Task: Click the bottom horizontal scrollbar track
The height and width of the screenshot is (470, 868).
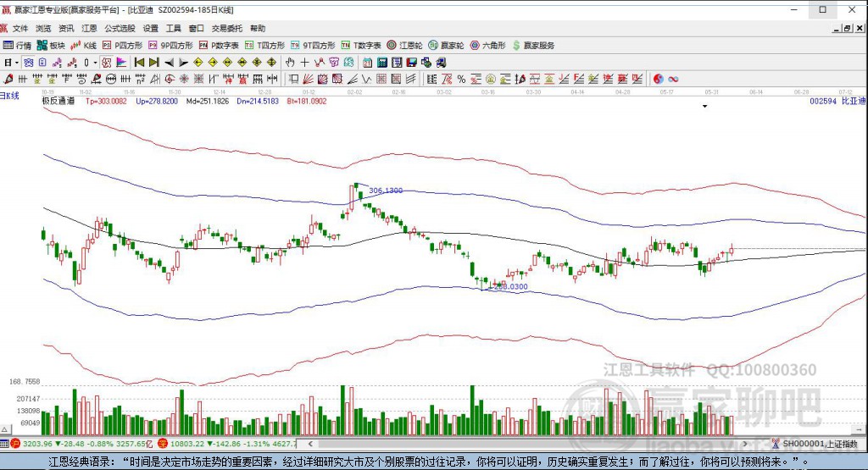Action: [526, 444]
